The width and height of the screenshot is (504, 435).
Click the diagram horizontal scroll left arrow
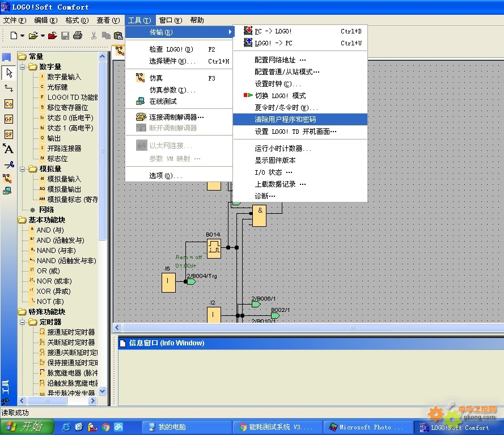pos(117,328)
